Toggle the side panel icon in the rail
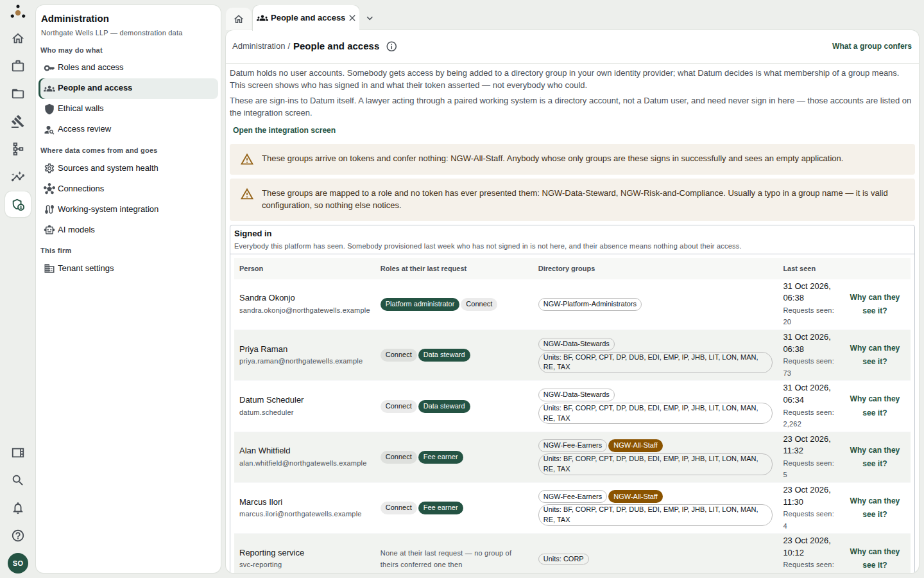The image size is (924, 578). coord(18,453)
